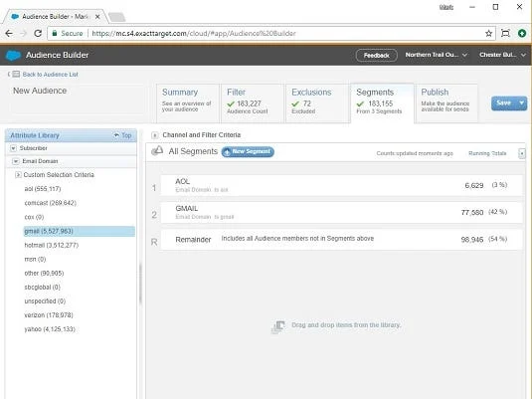Reload the page with refresh icon
Screen dimensions: 532x399
point(38,33)
